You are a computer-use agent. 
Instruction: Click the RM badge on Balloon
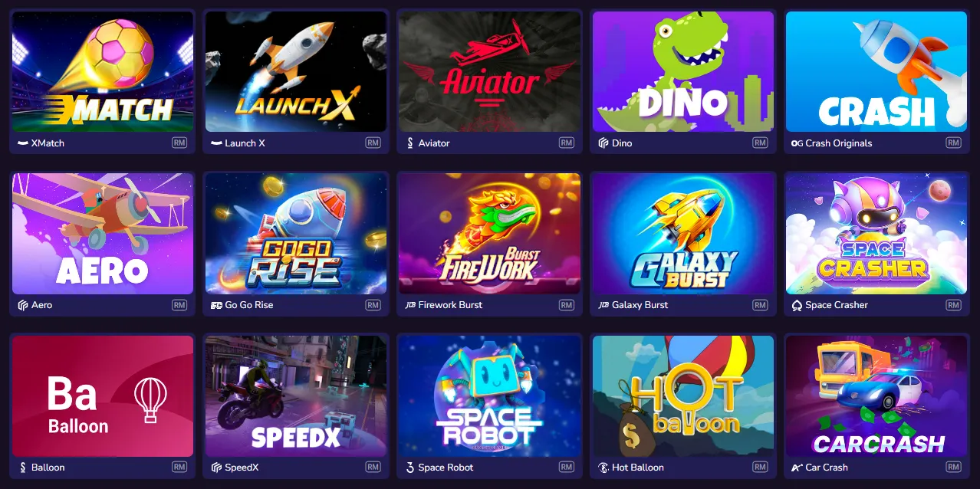[x=179, y=468]
